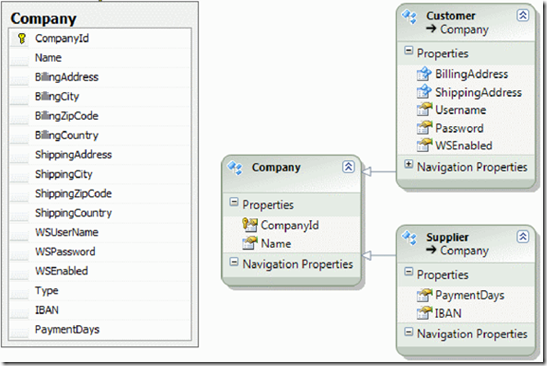Click the property icon next to Name in Company entity
547x366 pixels.
(x=250, y=243)
